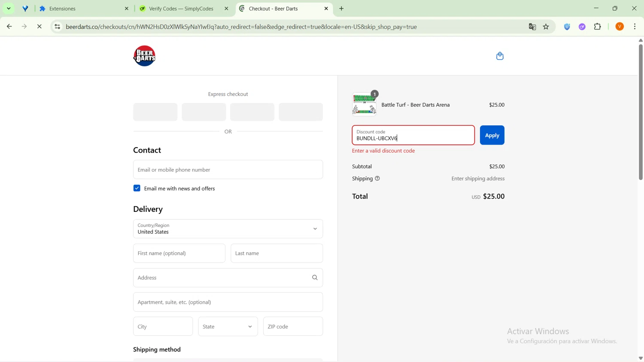This screenshot has width=644, height=362.
Task: Focus the Apartment, suite field
Action: [x=228, y=302]
